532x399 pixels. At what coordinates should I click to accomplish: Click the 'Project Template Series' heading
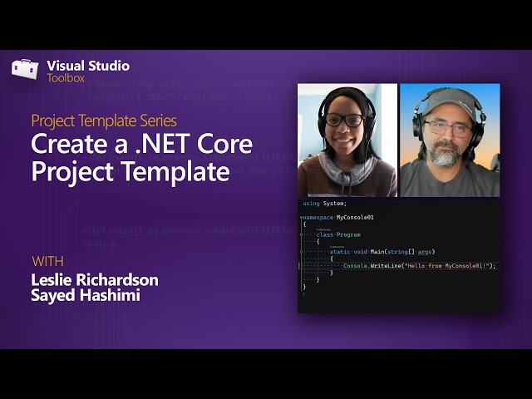point(104,121)
